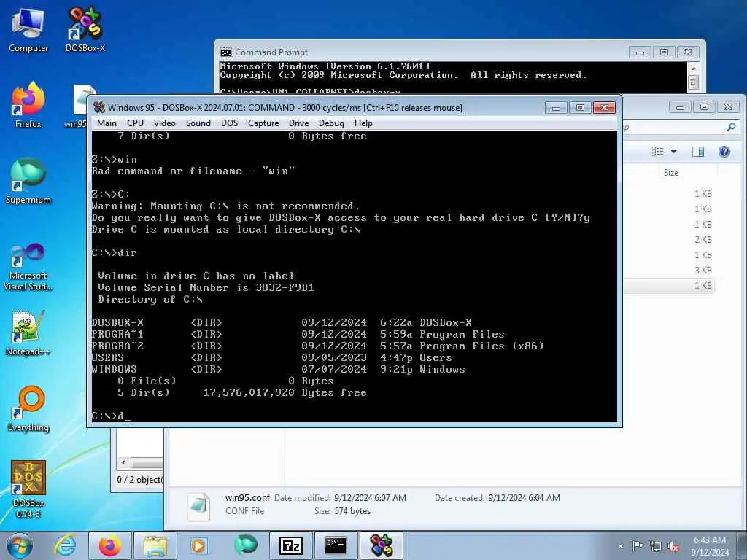Screen dimensions: 747x560
Task: Close the Command Prompt window
Action: pyautogui.click(x=688, y=52)
